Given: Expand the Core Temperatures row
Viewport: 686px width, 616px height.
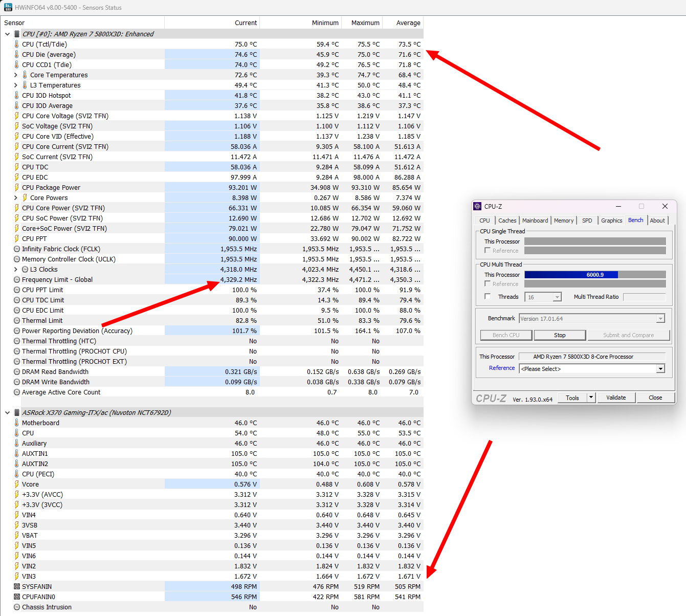Looking at the screenshot, I should pyautogui.click(x=15, y=75).
